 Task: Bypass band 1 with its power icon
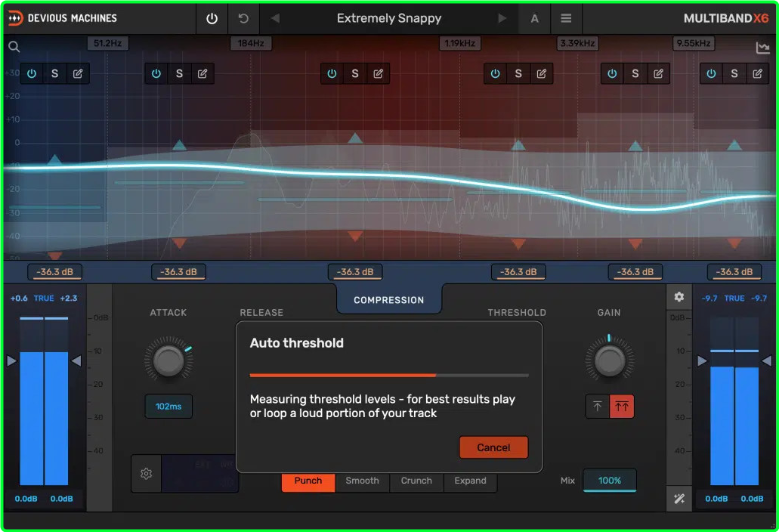click(32, 73)
